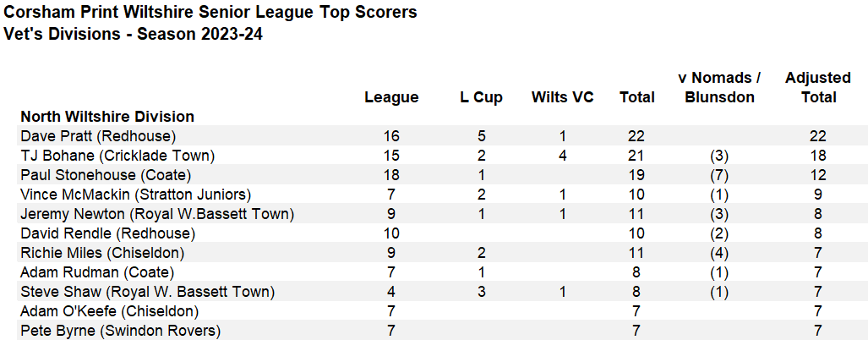Click Paul Stonehouse's (7) Nomads/Blunsdon value
This screenshot has width=868, height=340.
(719, 175)
